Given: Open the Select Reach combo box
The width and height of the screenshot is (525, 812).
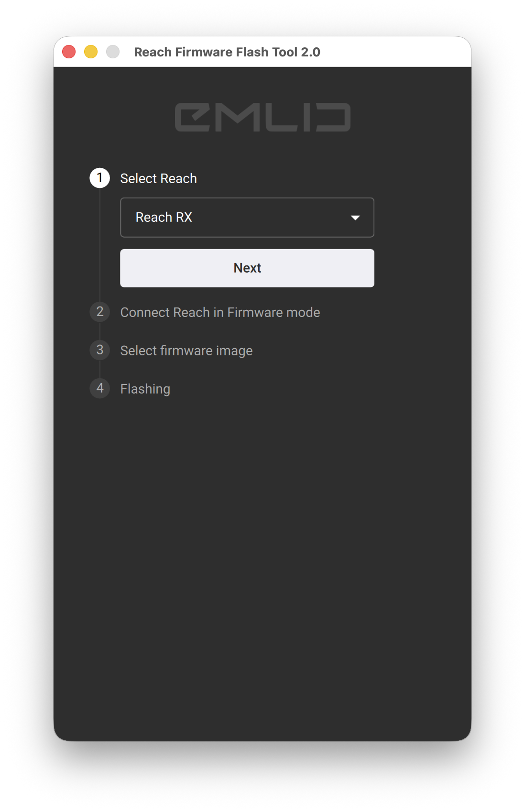Looking at the screenshot, I should (247, 218).
